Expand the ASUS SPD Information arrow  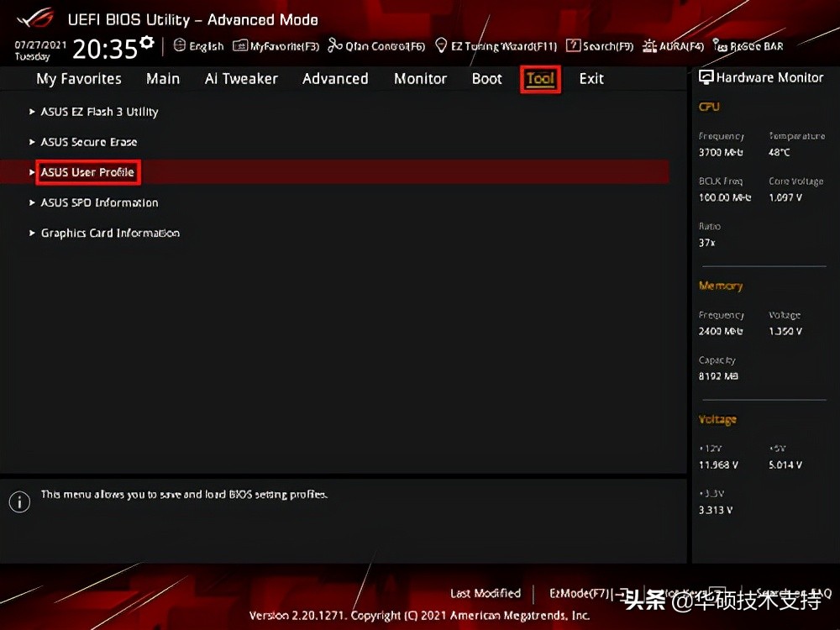pos(32,202)
